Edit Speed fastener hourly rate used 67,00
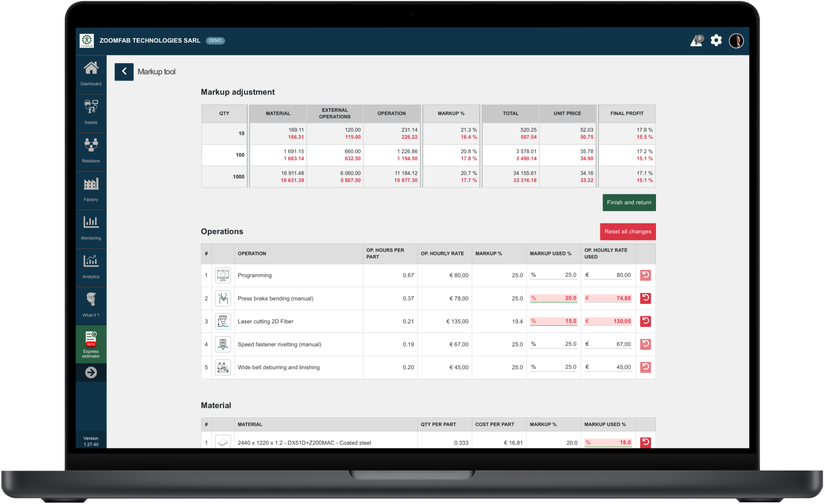This screenshot has width=825, height=504. pyautogui.click(x=608, y=344)
